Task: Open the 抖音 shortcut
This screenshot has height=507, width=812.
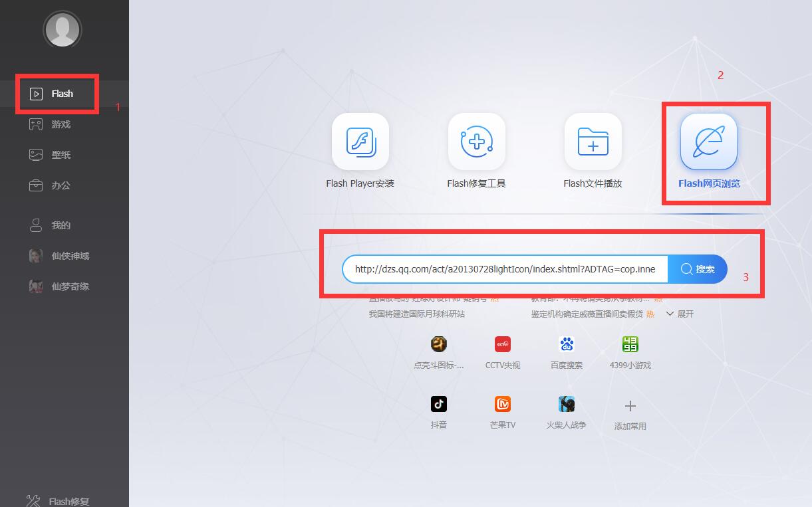Action: [x=439, y=413]
